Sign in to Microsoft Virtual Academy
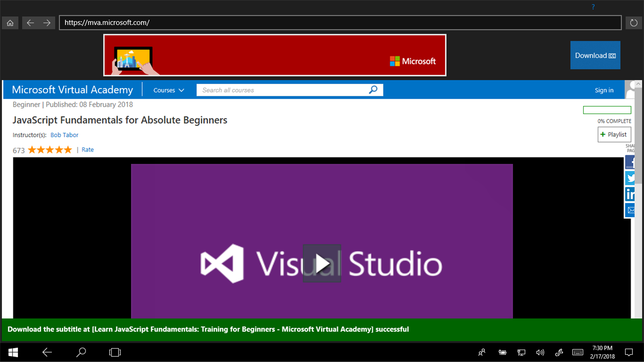Viewport: 644px width, 362px height. [x=604, y=90]
